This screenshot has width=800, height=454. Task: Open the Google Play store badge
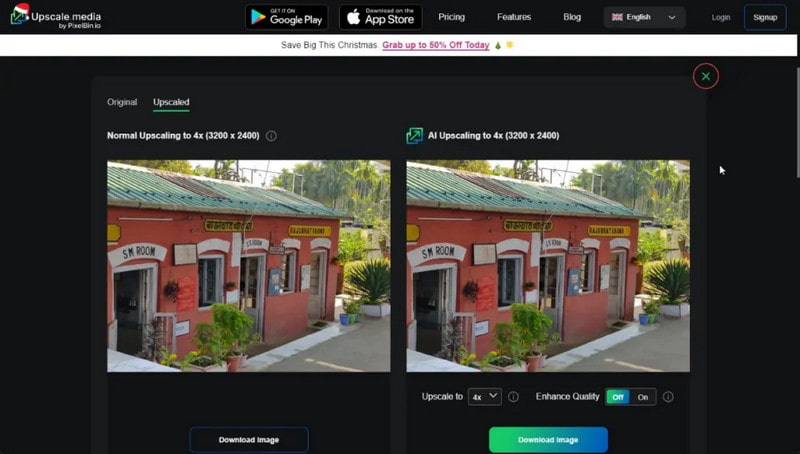tap(286, 17)
